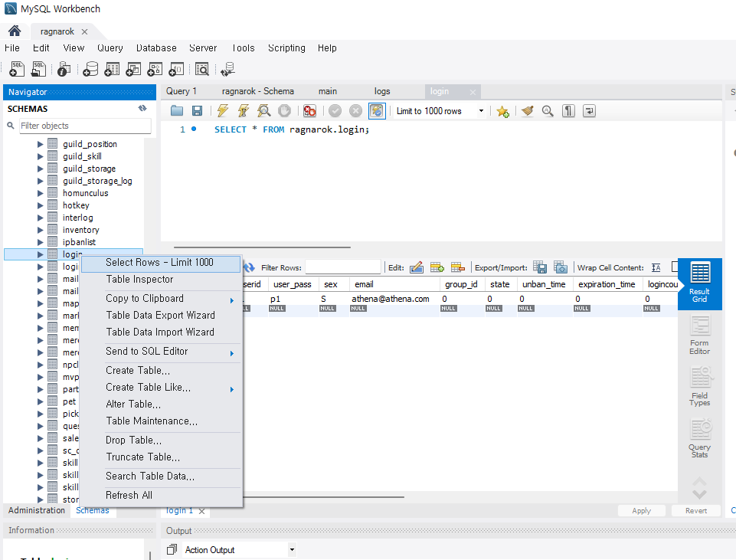736x560 pixels.
Task: Switch to the ragnarok - Schema tab
Action: [x=257, y=91]
